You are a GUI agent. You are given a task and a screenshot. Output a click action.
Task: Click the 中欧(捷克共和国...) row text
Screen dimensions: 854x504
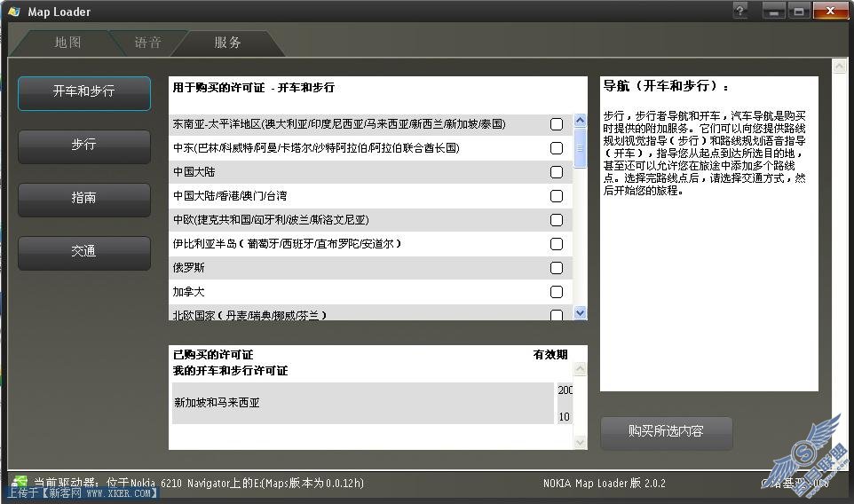[x=271, y=220]
